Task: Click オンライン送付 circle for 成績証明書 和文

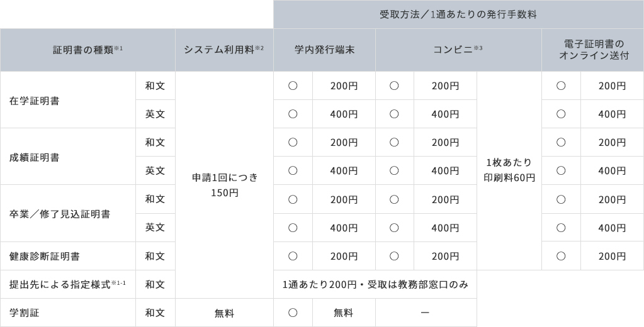Action: 561,142
